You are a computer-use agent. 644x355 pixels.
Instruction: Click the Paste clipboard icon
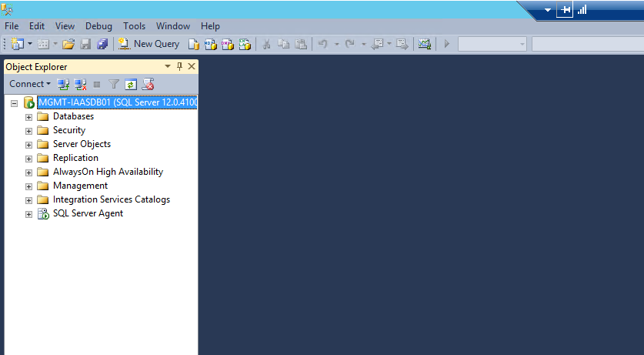pyautogui.click(x=301, y=44)
